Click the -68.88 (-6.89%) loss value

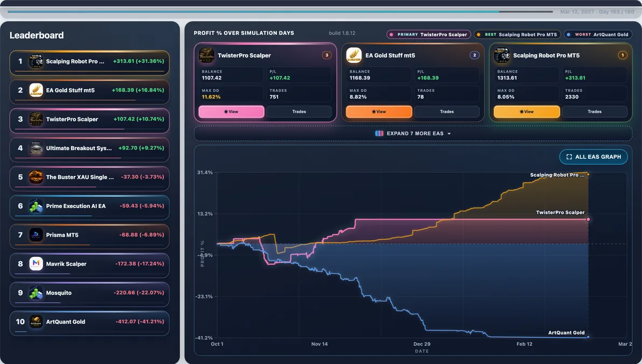point(141,235)
